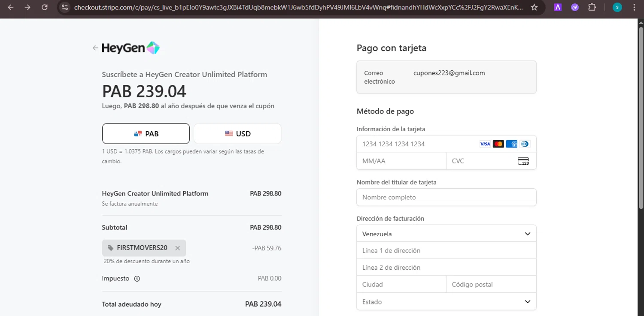Open the Estado dropdown
This screenshot has height=316, width=644.
(447, 301)
